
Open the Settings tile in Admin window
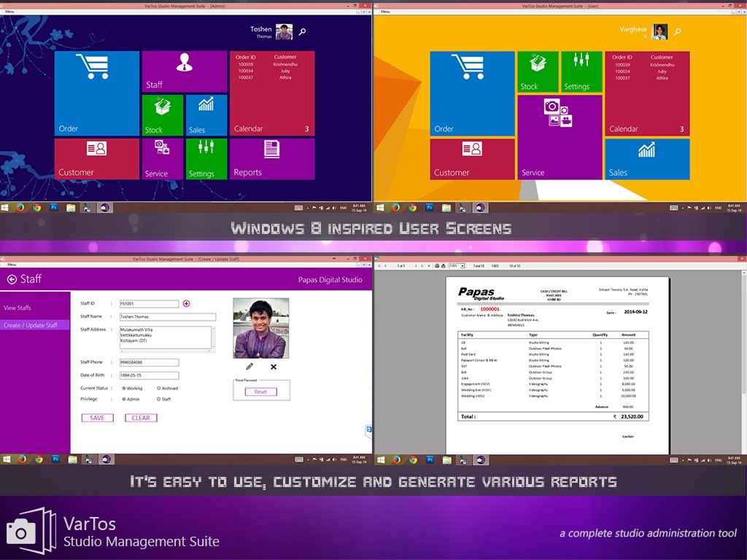pyautogui.click(x=206, y=159)
